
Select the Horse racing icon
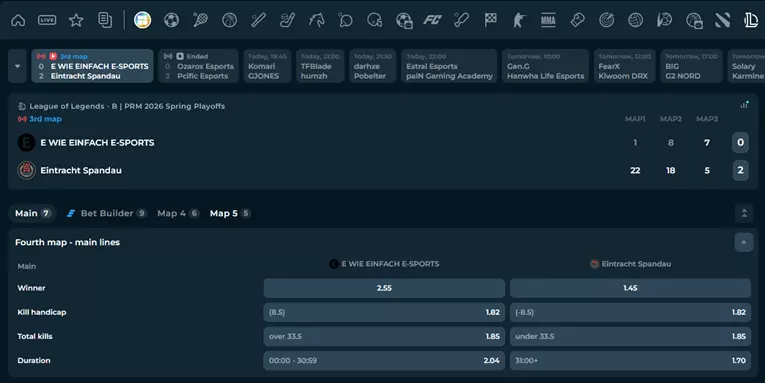pos(317,20)
